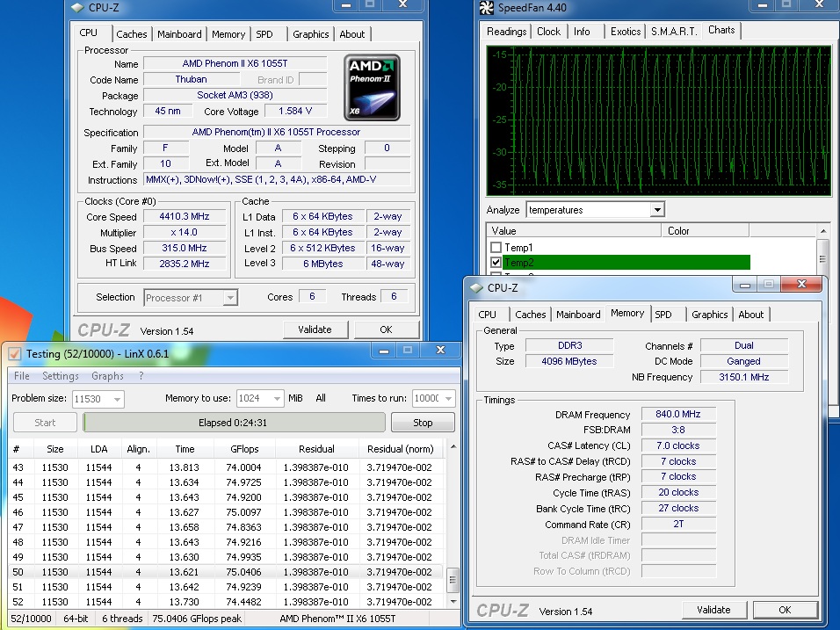Open the Graphics tab in top CPU-Z window
Viewport: 840px width, 630px height.
tap(311, 34)
